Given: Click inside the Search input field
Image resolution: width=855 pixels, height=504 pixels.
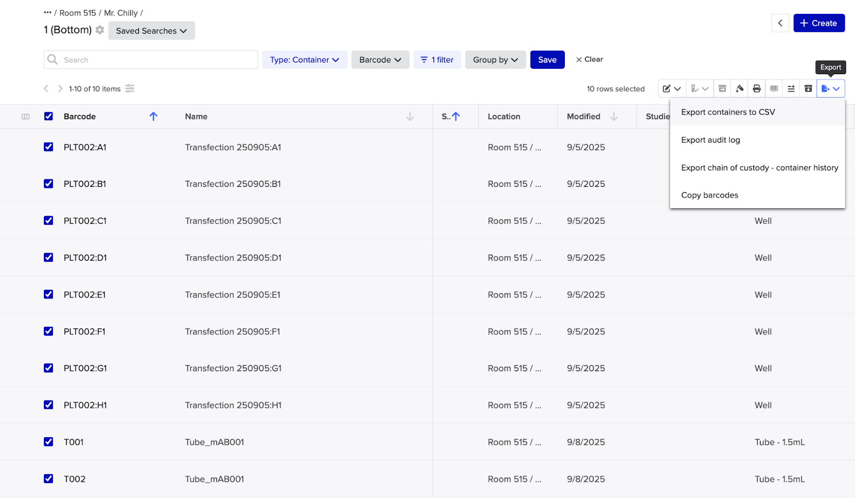Looking at the screenshot, I should click(x=150, y=59).
